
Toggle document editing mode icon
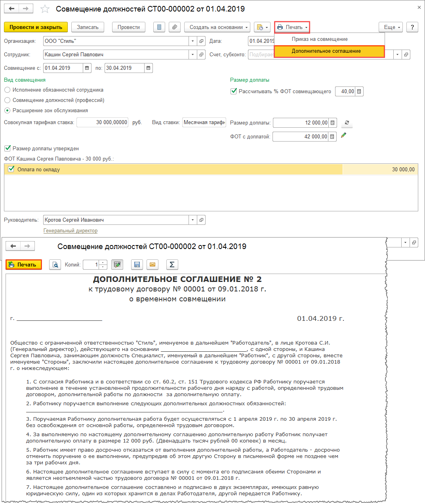(x=117, y=264)
